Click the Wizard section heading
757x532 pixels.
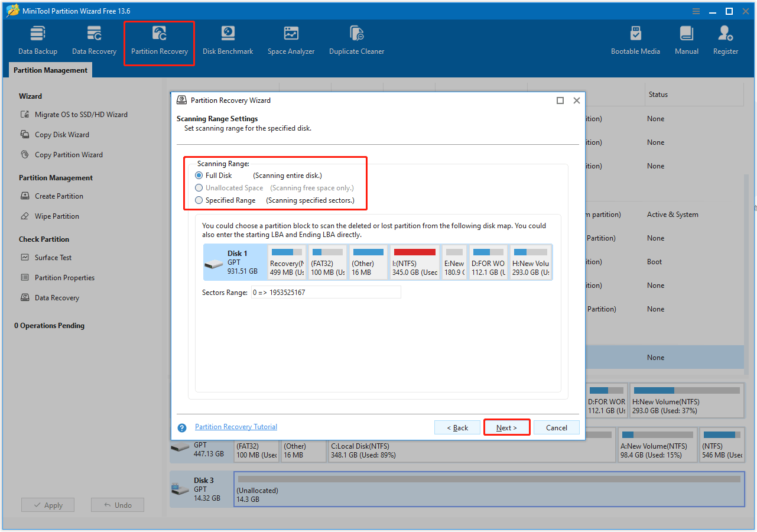[30, 96]
